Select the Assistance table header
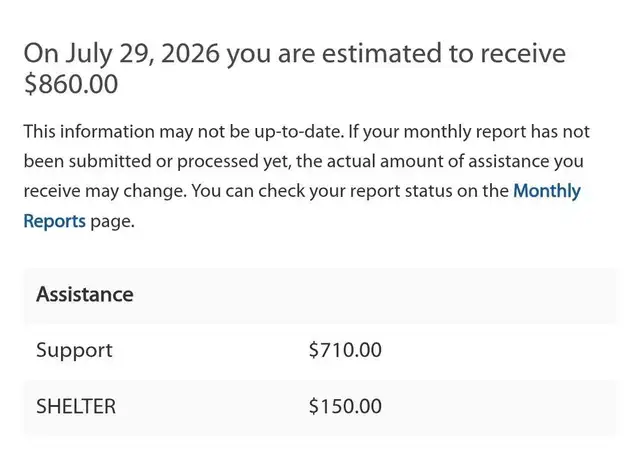Image resolution: width=640 pixels, height=462 pixels. coord(84,294)
